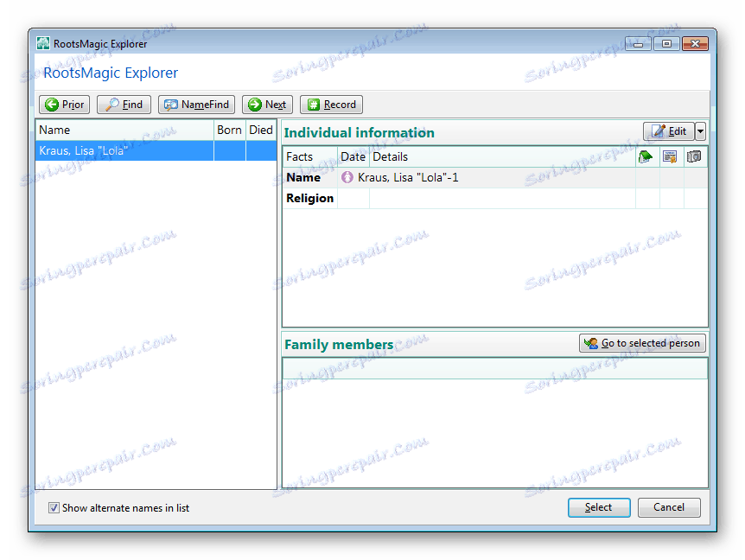Viewport: 745px width, 560px height.
Task: Go to selected person
Action: coord(642,343)
